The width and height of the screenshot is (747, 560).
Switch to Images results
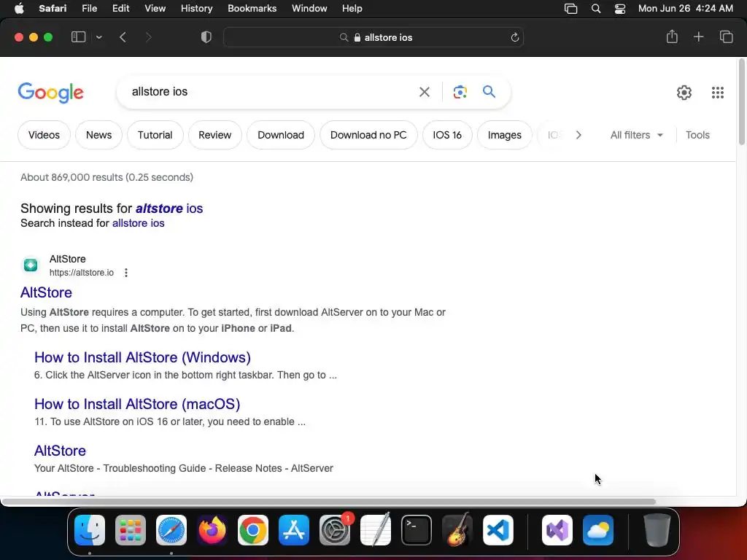point(505,135)
